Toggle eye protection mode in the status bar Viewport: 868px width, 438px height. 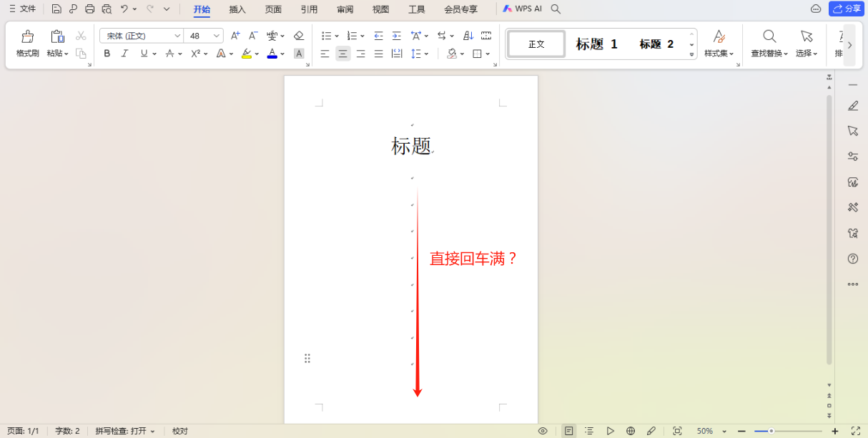(x=543, y=431)
